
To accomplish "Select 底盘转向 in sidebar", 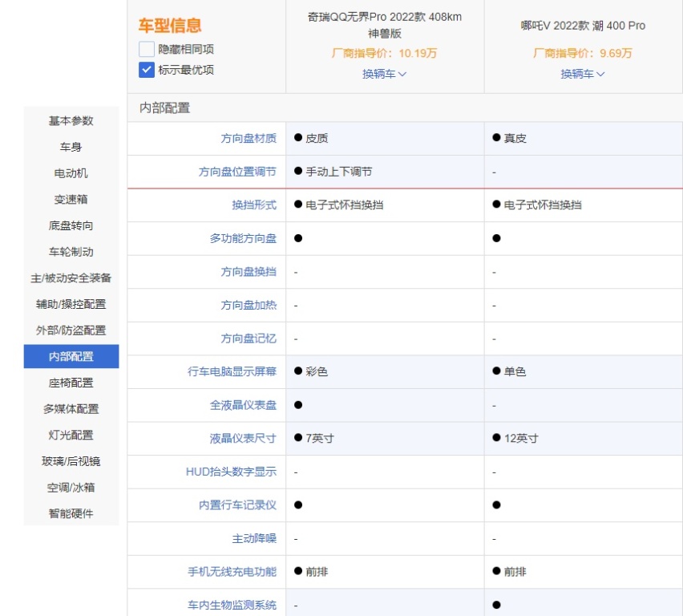I will [x=71, y=225].
